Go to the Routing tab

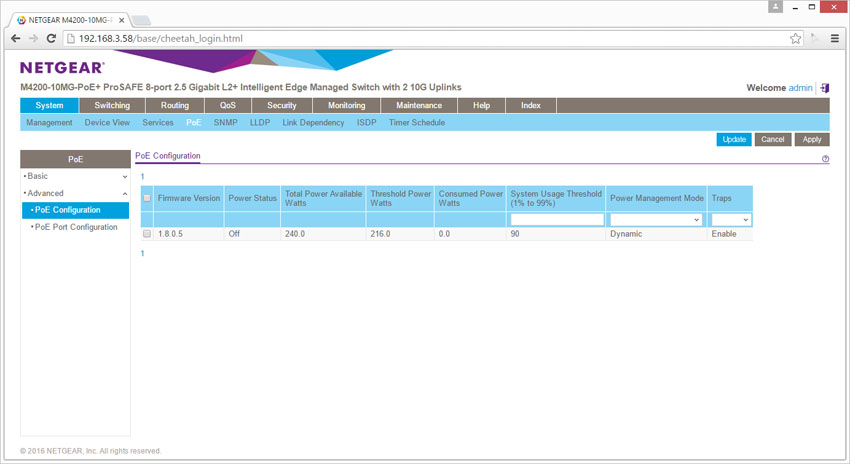coord(175,105)
